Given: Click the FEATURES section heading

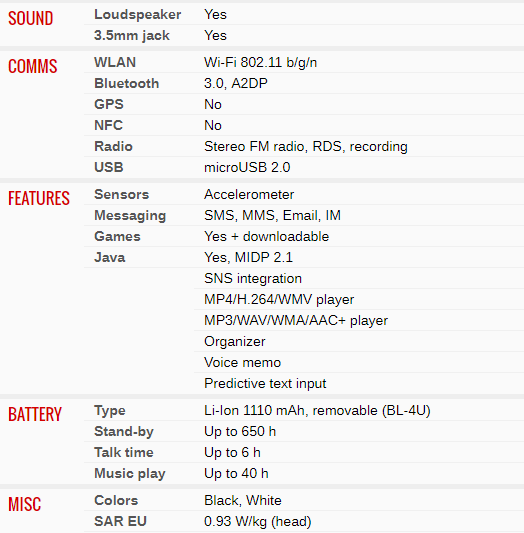Looking at the screenshot, I should coord(39,198).
